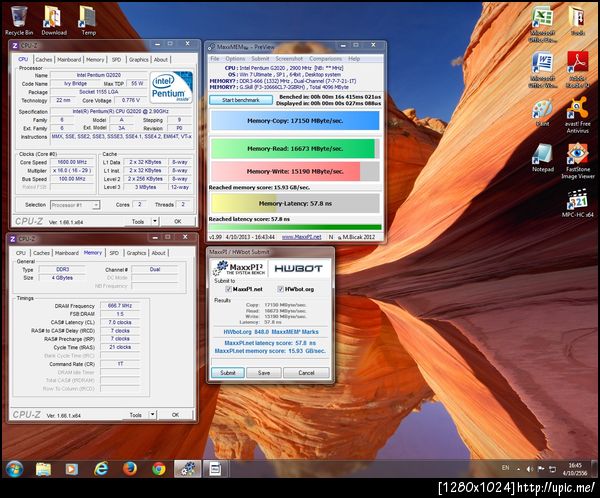Open the Tools folder on desktop
This screenshot has width=600, height=498.
[x=577, y=21]
